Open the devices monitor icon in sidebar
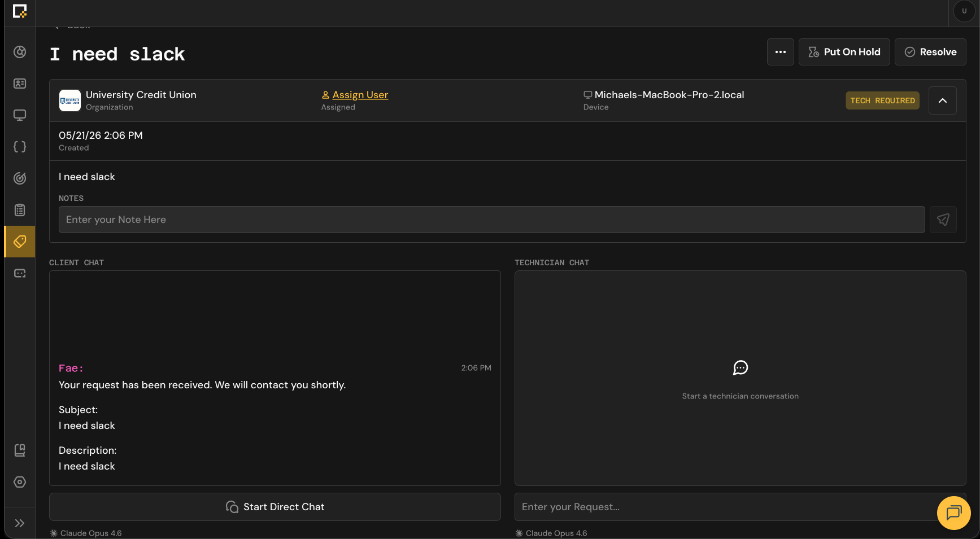This screenshot has width=980, height=539. pos(20,115)
